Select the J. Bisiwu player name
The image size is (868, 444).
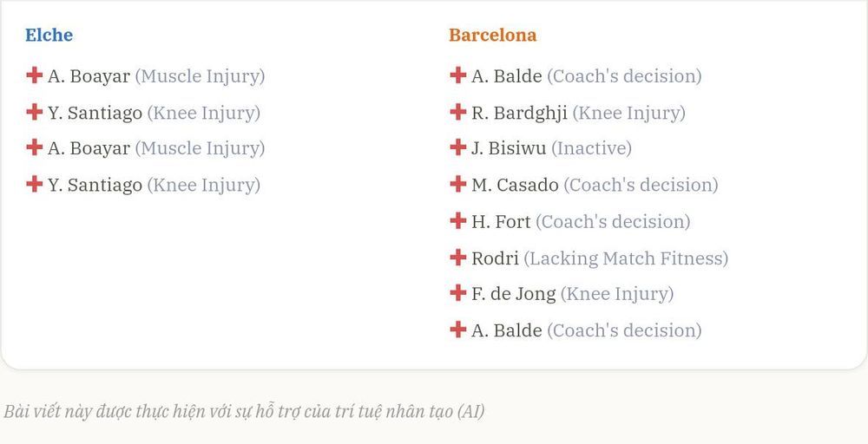coord(509,148)
